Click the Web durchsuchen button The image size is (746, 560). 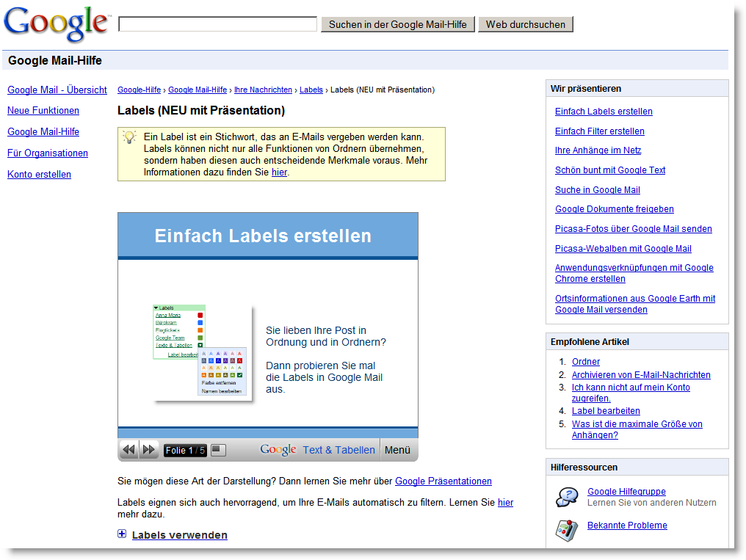[x=525, y=24]
